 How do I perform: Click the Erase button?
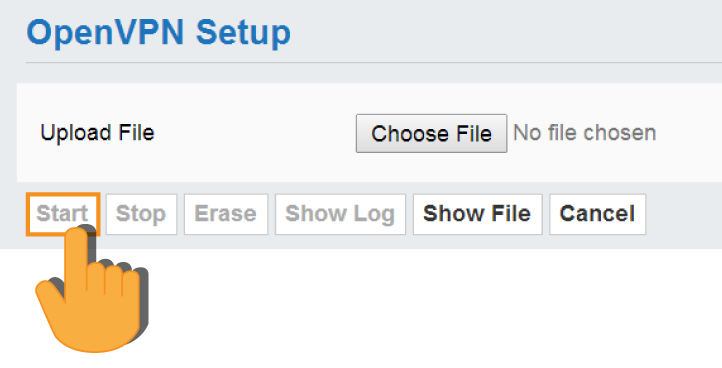click(226, 214)
